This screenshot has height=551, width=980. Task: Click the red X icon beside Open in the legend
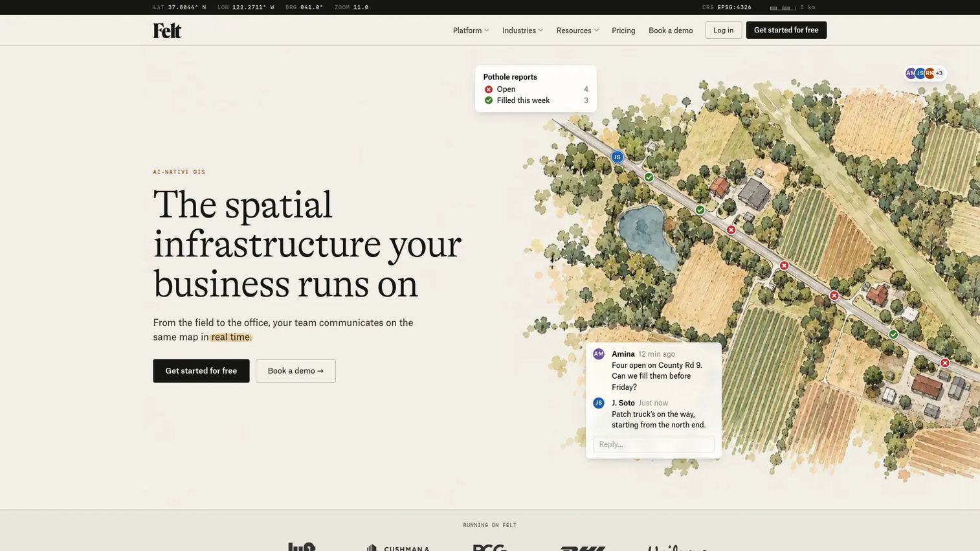tap(489, 89)
